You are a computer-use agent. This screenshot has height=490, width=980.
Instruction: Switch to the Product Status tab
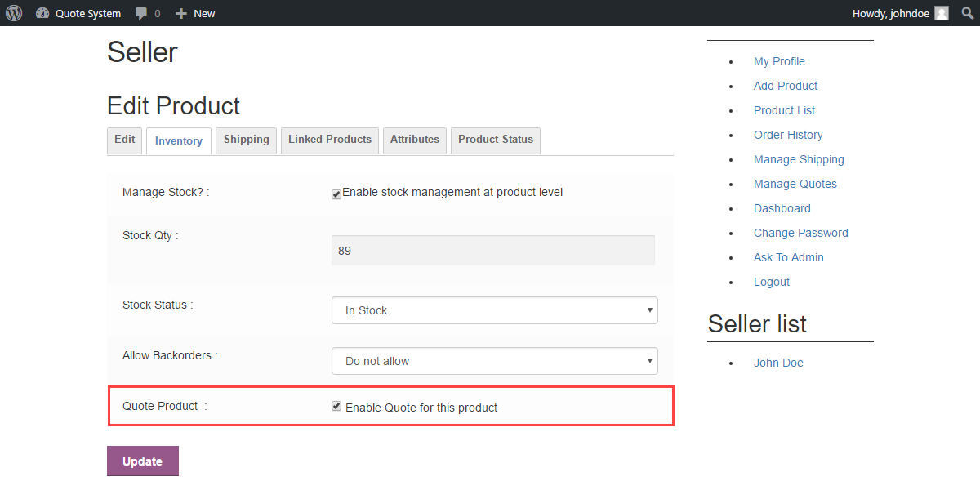tap(495, 140)
